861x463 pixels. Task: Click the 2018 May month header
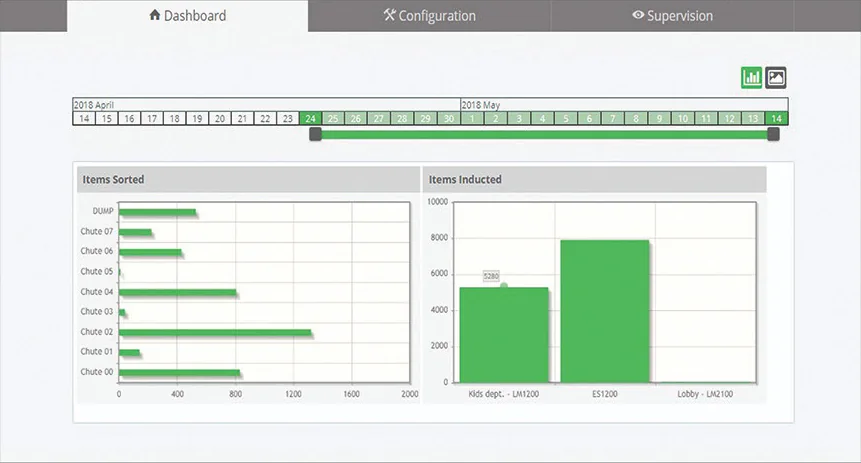[x=624, y=105]
